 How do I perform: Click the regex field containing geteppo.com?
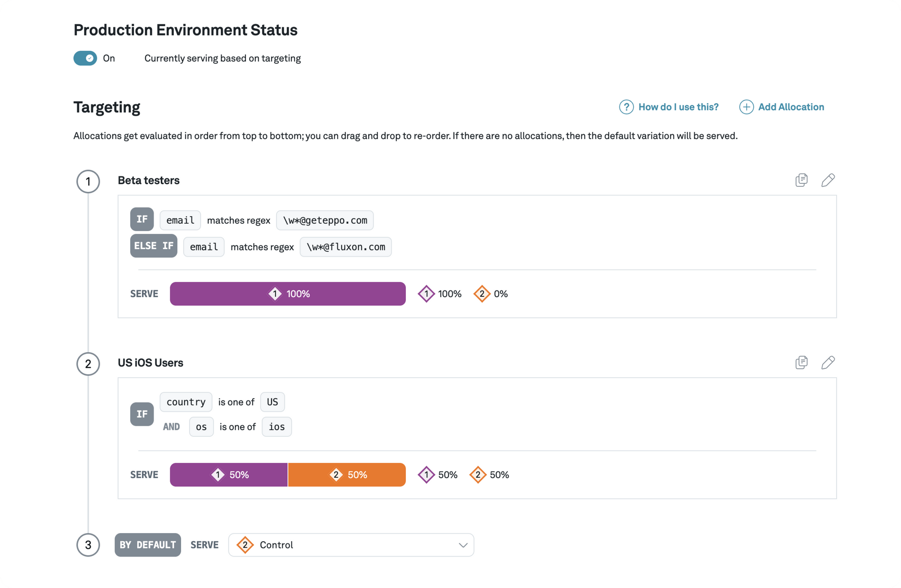tap(325, 220)
